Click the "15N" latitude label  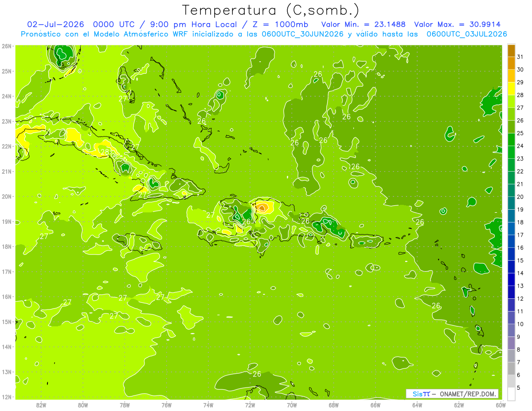coord(7,322)
